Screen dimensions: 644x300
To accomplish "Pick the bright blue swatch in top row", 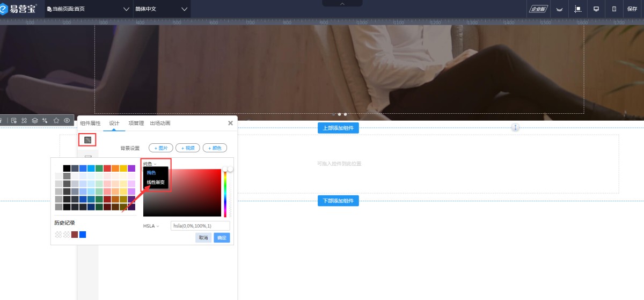I will tap(83, 169).
